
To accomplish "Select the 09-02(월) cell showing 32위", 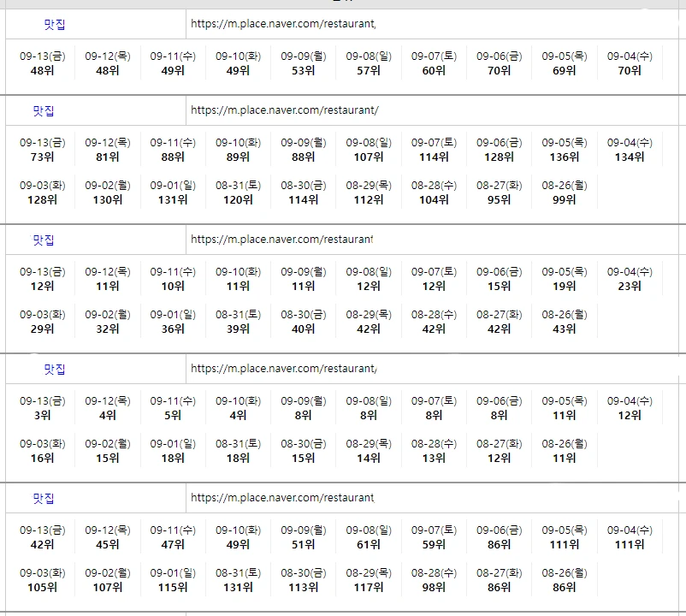I will point(107,322).
